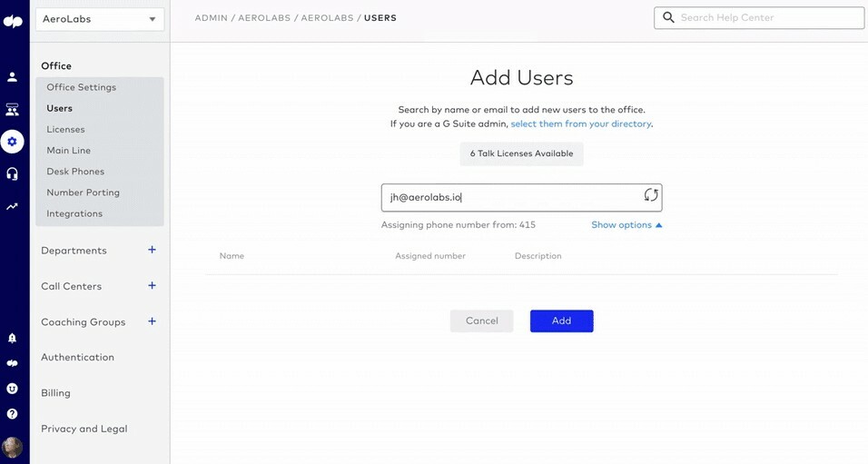Image resolution: width=868 pixels, height=464 pixels.
Task: Open Coaching Groups section
Action: (x=83, y=321)
